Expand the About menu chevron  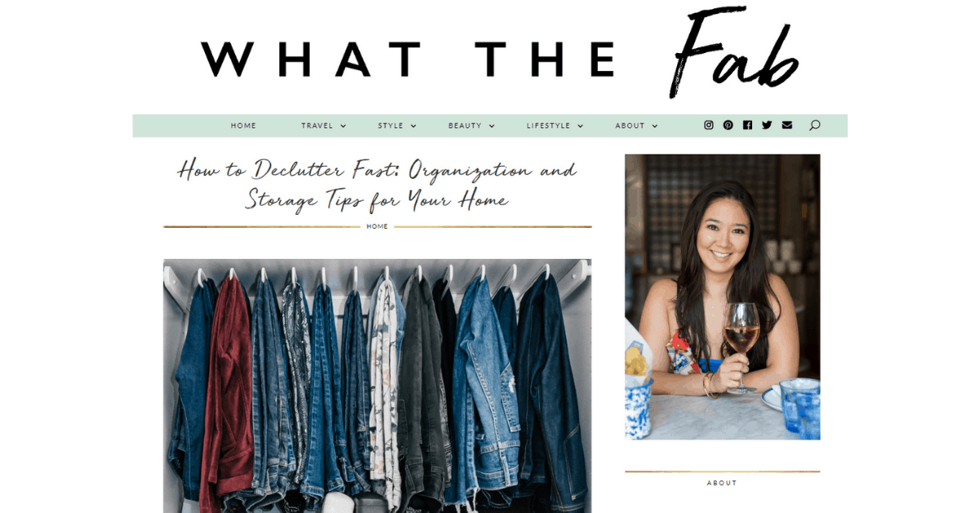tap(655, 126)
